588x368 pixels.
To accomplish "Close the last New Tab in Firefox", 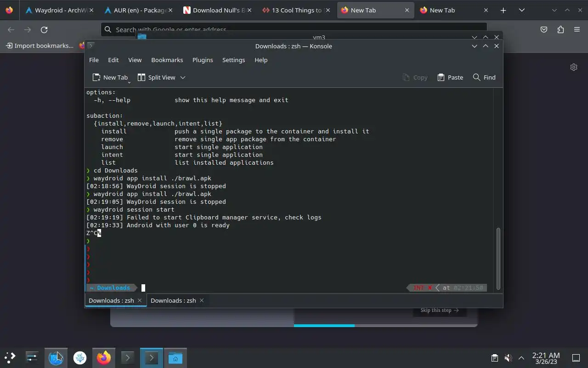I will [x=486, y=10].
